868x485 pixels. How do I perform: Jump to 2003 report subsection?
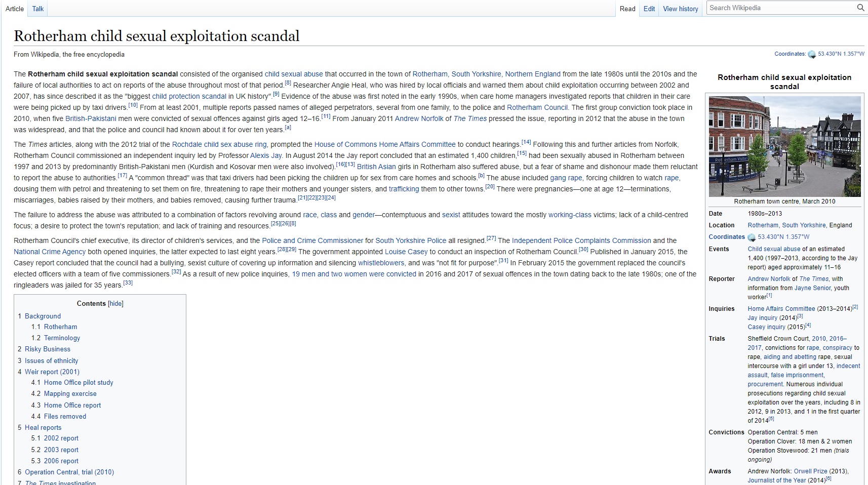(x=61, y=450)
